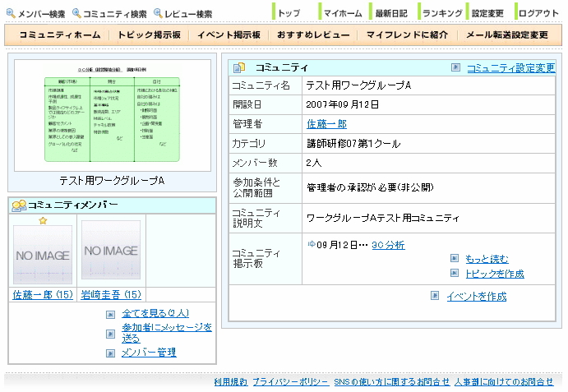This screenshot has width=568, height=392.
Task: Click ログアウト in the top menu
Action: (x=539, y=14)
